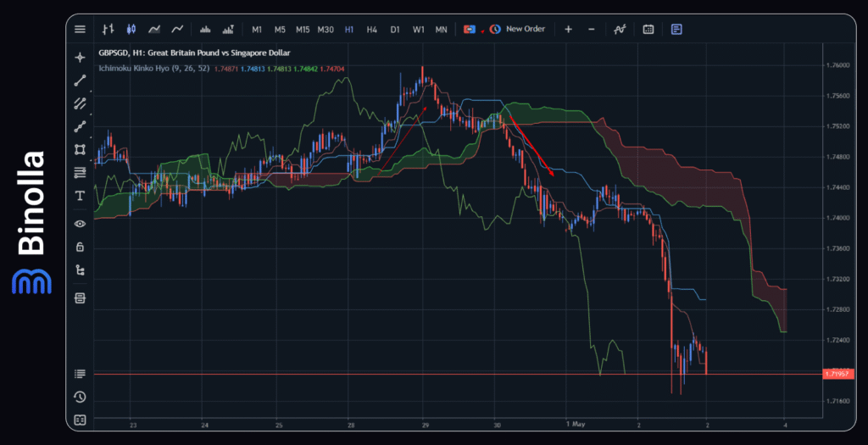Switch to bar chart type
The width and height of the screenshot is (868, 445).
click(108, 29)
